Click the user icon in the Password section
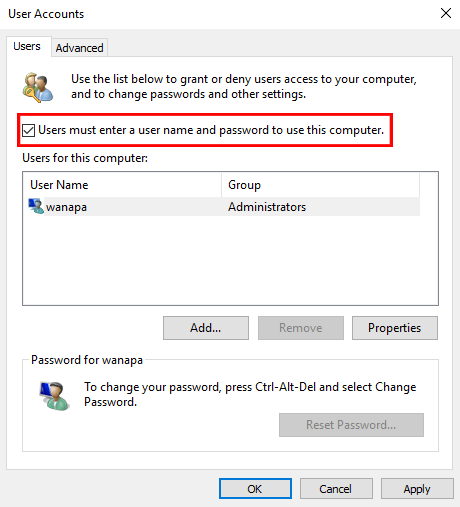The width and height of the screenshot is (460, 507). click(54, 396)
